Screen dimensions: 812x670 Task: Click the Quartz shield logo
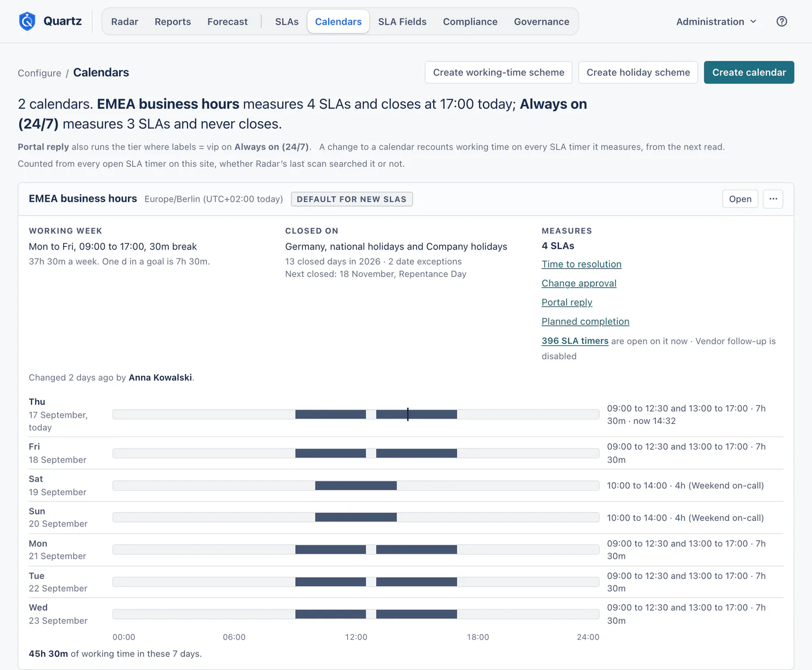coord(27,21)
